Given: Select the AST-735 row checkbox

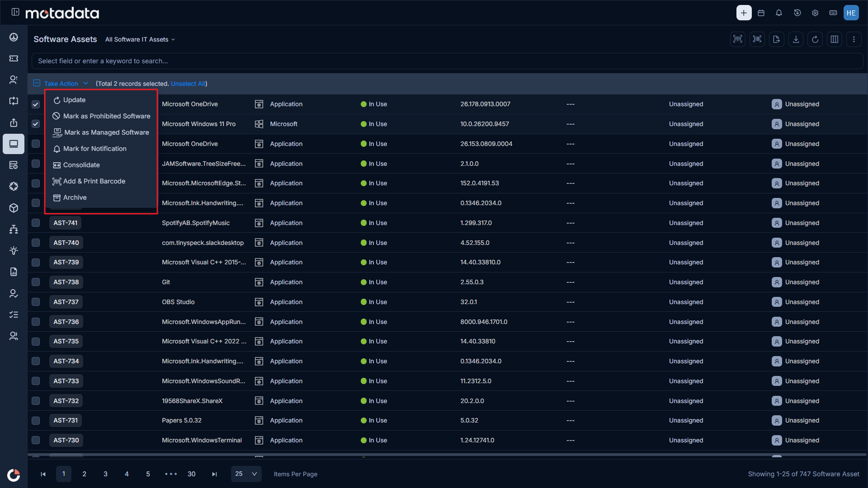Looking at the screenshot, I should (x=36, y=341).
